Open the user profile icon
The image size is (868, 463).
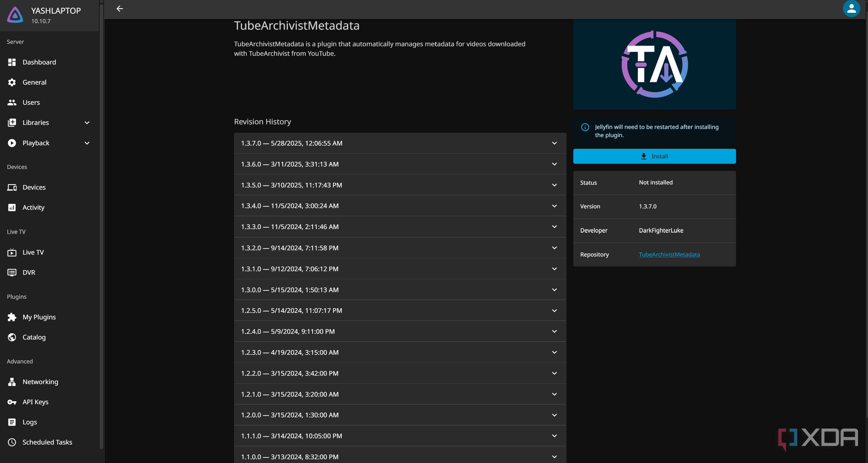[x=851, y=9]
